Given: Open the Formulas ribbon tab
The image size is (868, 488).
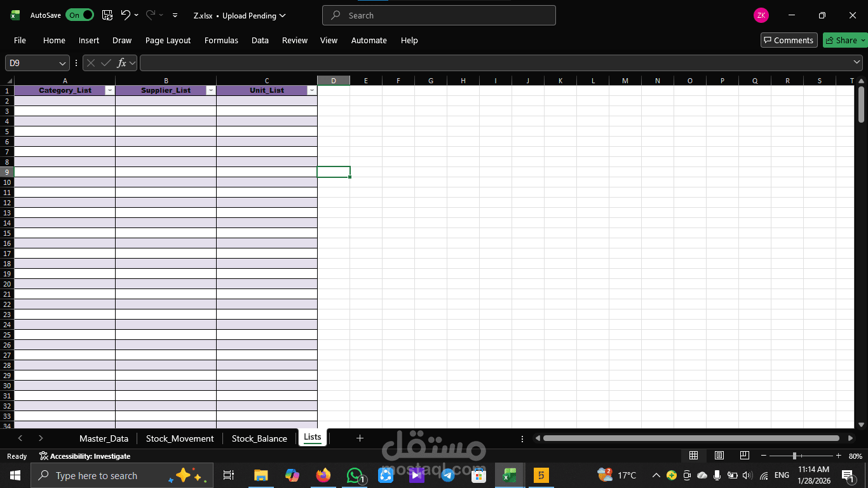Looking at the screenshot, I should click(x=221, y=40).
